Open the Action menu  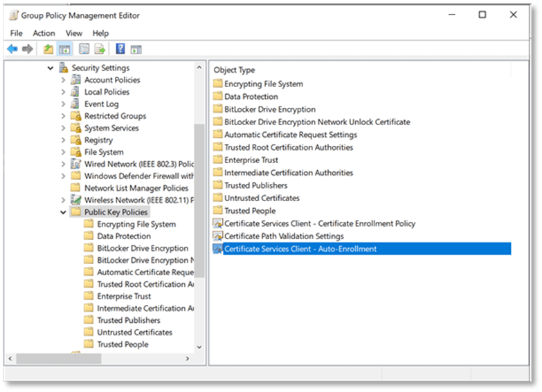click(44, 33)
